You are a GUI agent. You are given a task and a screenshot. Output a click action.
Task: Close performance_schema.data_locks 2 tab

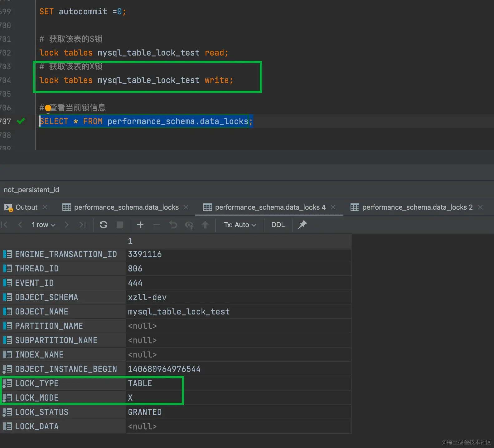[x=480, y=207]
